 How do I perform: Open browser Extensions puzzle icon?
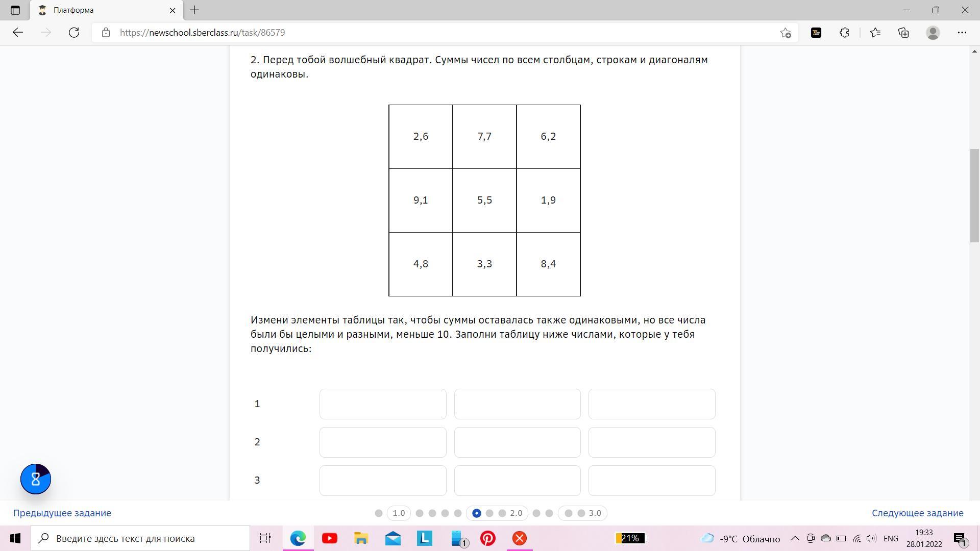[844, 33]
